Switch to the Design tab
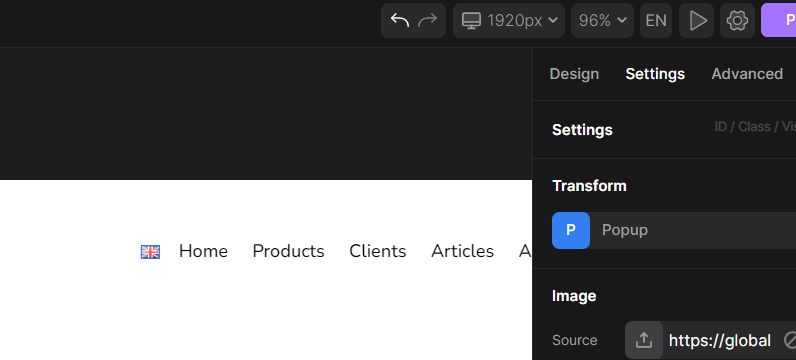Screen dimensions: 796x360 [x=574, y=74]
